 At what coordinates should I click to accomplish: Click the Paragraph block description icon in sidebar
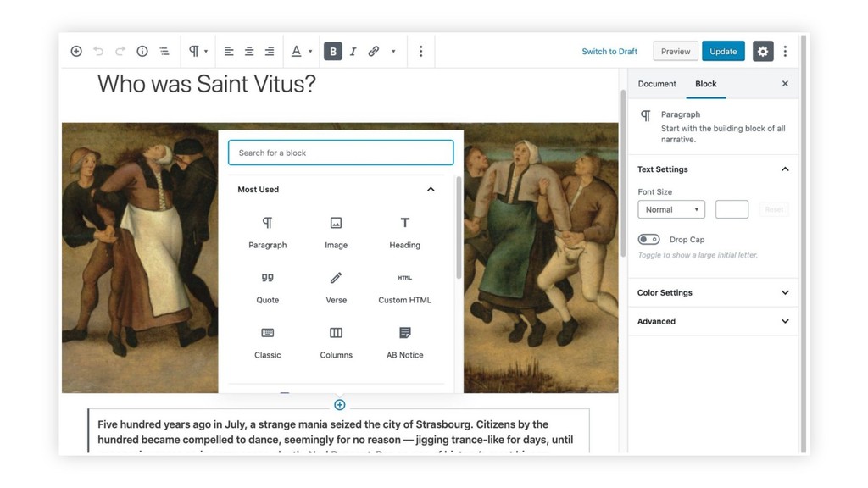(x=645, y=115)
